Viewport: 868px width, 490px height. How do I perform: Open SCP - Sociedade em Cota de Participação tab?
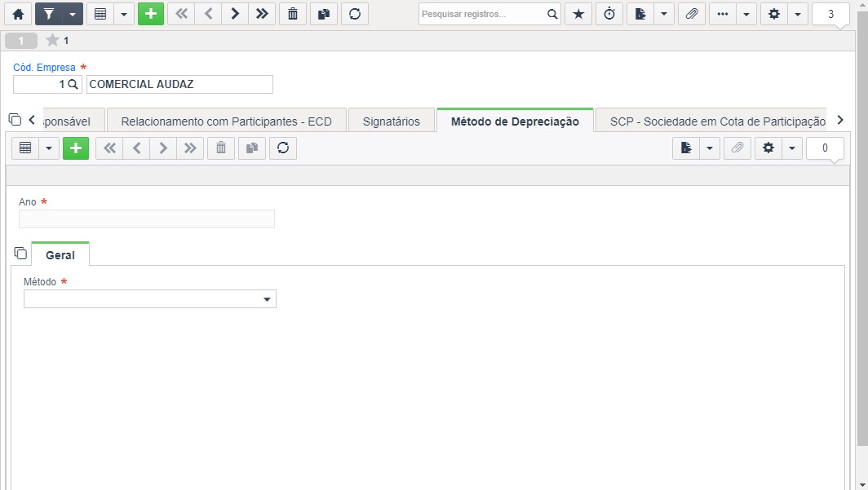[x=711, y=121]
